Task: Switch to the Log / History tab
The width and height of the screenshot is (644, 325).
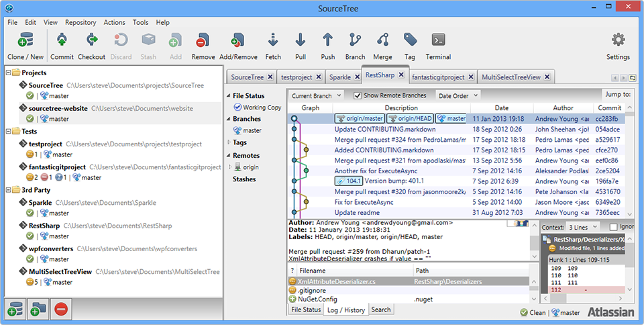Action: (345, 310)
